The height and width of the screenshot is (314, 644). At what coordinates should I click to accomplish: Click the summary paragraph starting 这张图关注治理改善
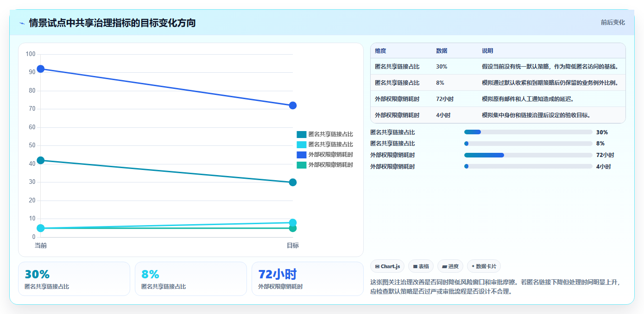(496, 287)
